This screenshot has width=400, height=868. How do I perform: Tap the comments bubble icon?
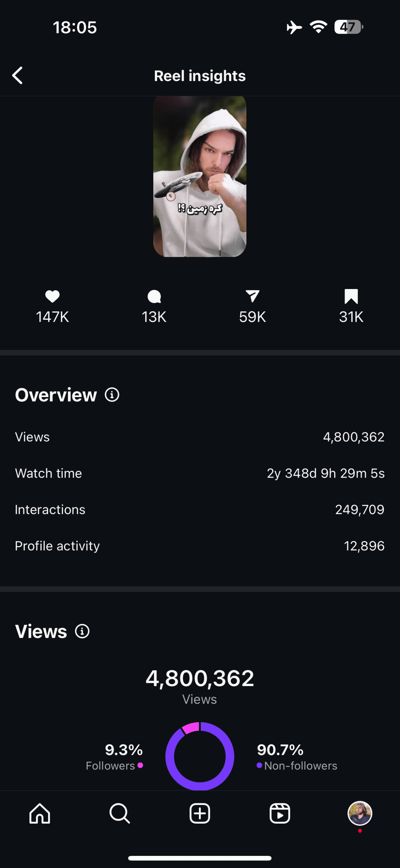154,297
